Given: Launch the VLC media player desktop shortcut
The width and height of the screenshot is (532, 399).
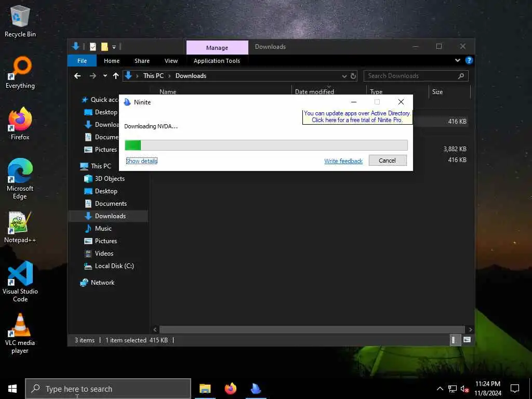Looking at the screenshot, I should point(20,333).
